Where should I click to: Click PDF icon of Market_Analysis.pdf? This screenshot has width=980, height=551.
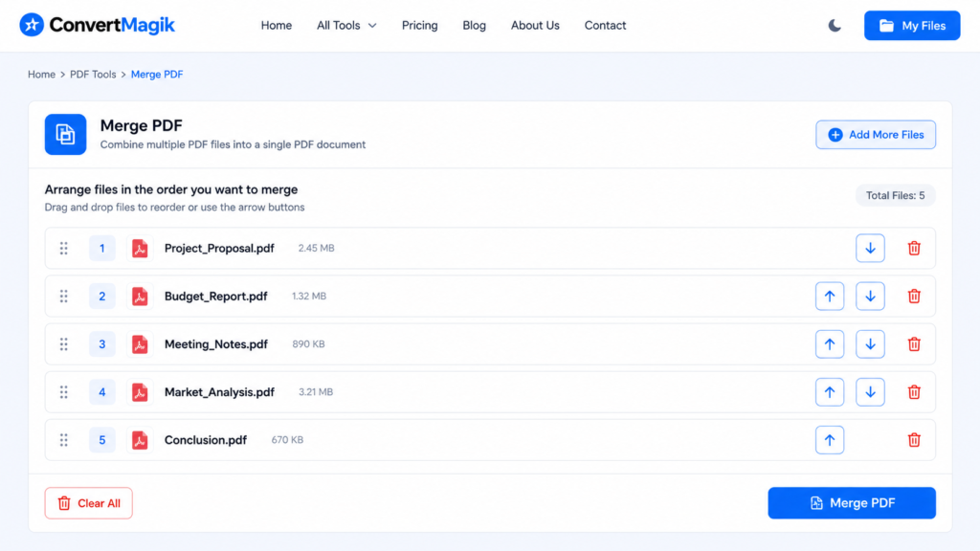pos(140,392)
